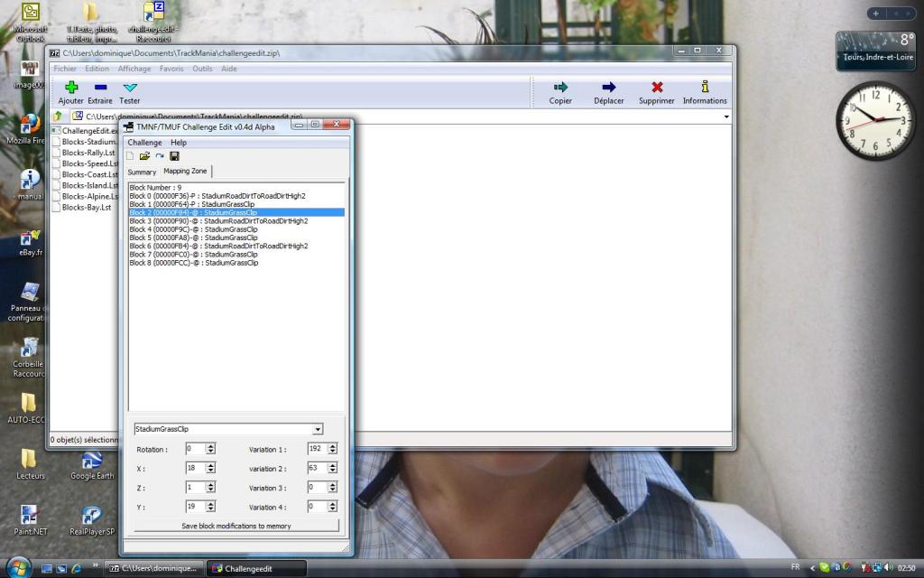Open the Favoris menu in 7-Zip
This screenshot has height=578, width=924.
click(171, 69)
